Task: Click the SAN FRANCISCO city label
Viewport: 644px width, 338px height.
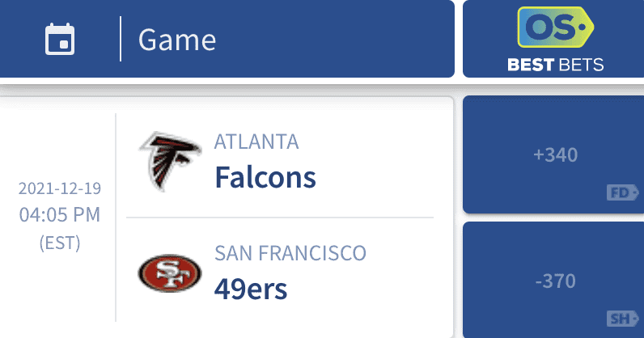Action: pyautogui.click(x=290, y=253)
